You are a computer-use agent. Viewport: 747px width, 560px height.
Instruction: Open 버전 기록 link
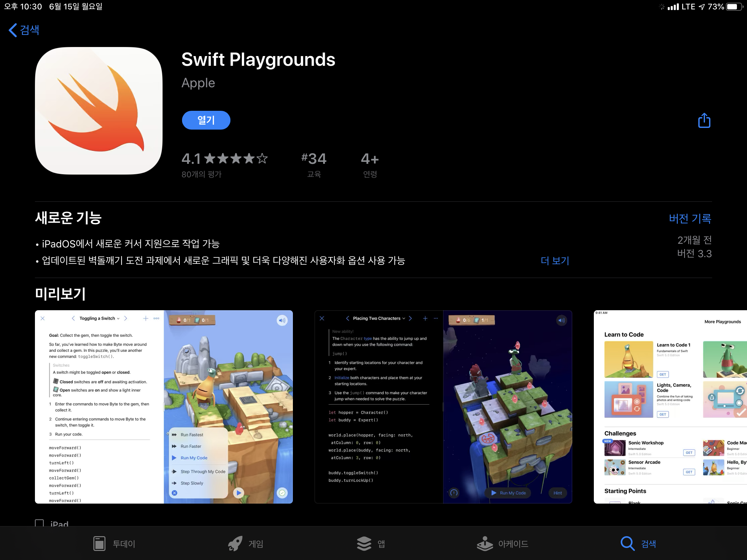click(x=690, y=219)
